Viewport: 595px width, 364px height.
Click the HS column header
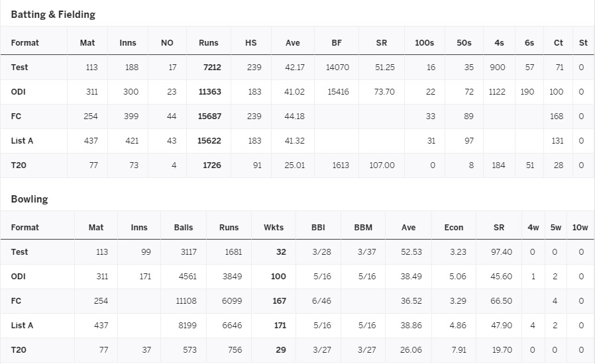(250, 43)
